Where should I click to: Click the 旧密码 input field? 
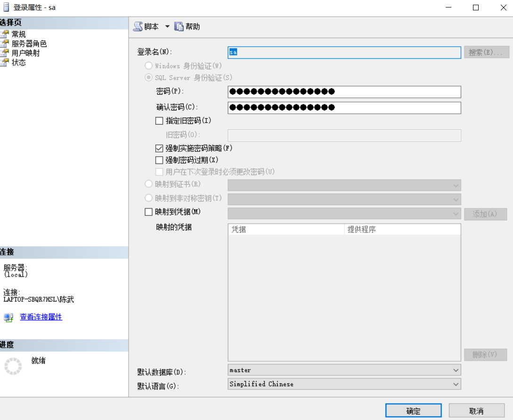tap(344, 135)
